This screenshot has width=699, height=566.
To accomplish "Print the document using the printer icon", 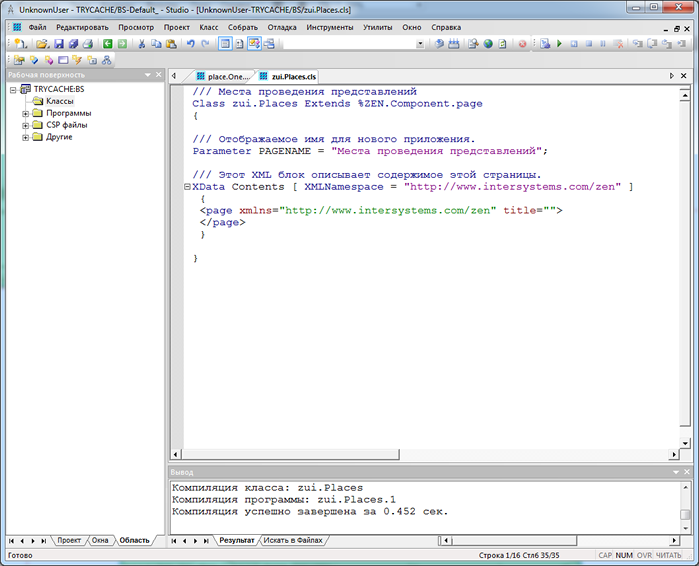I will (88, 44).
